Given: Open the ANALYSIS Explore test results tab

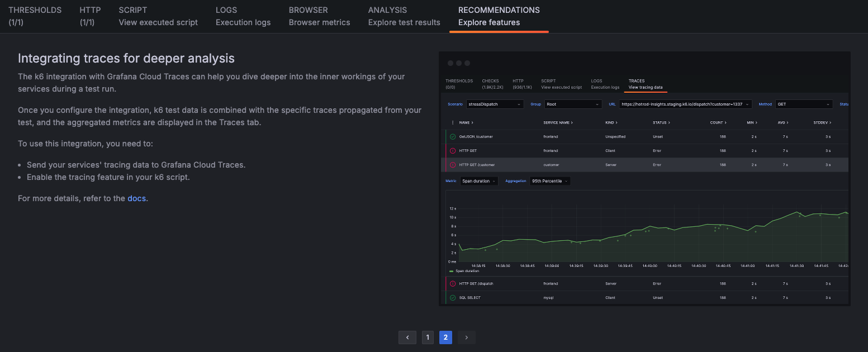Looking at the screenshot, I should point(404,16).
